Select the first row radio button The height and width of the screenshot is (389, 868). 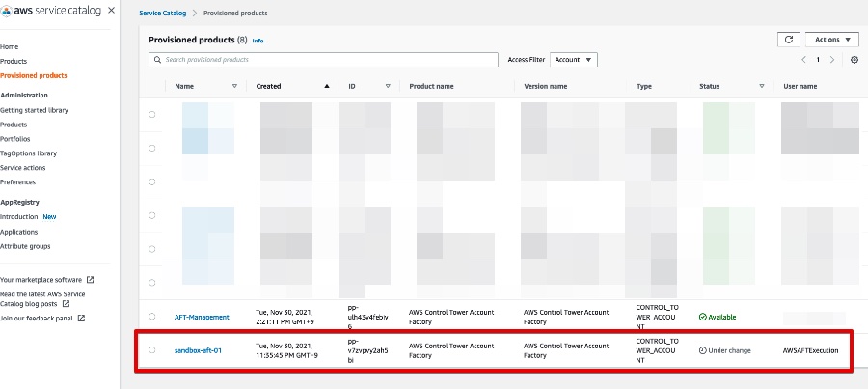point(151,114)
